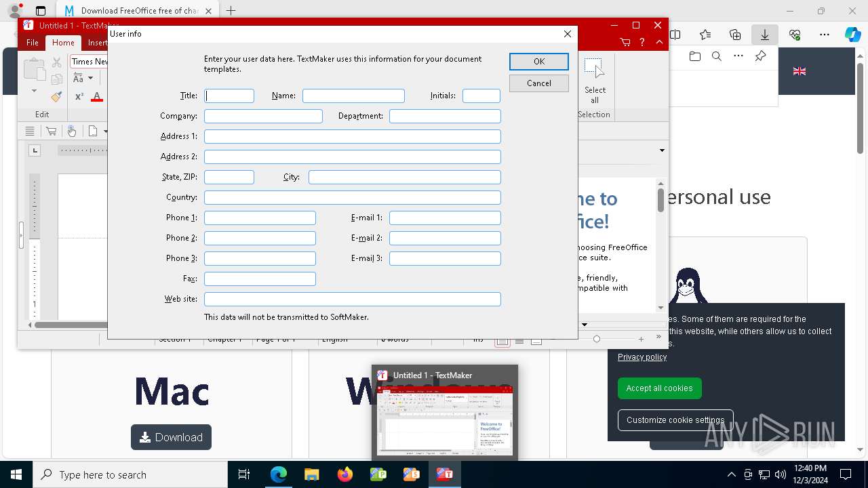868x488 pixels.
Task: Click the Name input field
Action: click(x=353, y=96)
